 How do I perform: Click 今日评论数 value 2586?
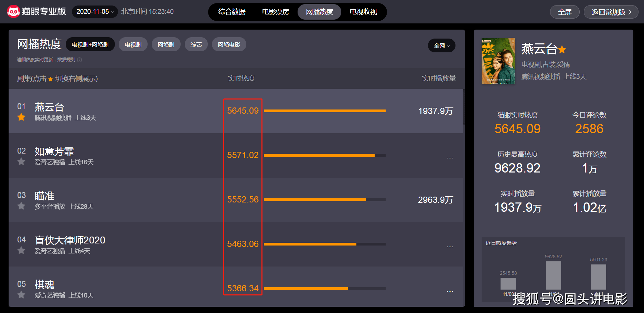click(x=589, y=129)
